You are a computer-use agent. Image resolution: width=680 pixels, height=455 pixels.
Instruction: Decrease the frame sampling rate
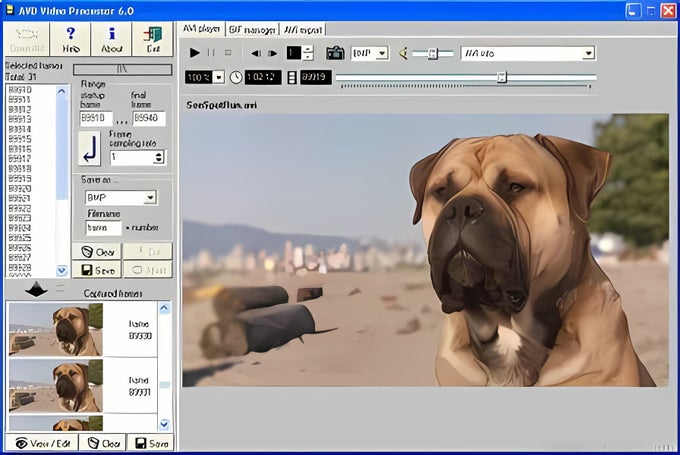click(159, 160)
